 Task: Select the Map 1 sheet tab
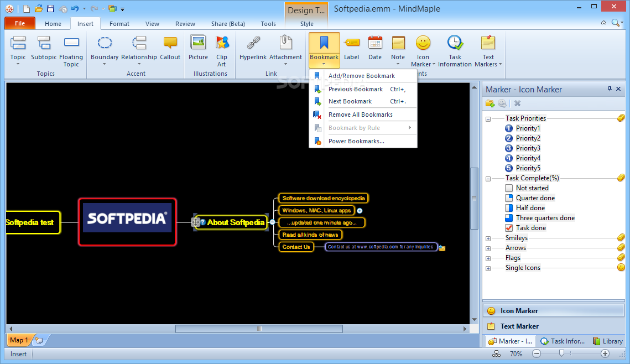[18, 340]
